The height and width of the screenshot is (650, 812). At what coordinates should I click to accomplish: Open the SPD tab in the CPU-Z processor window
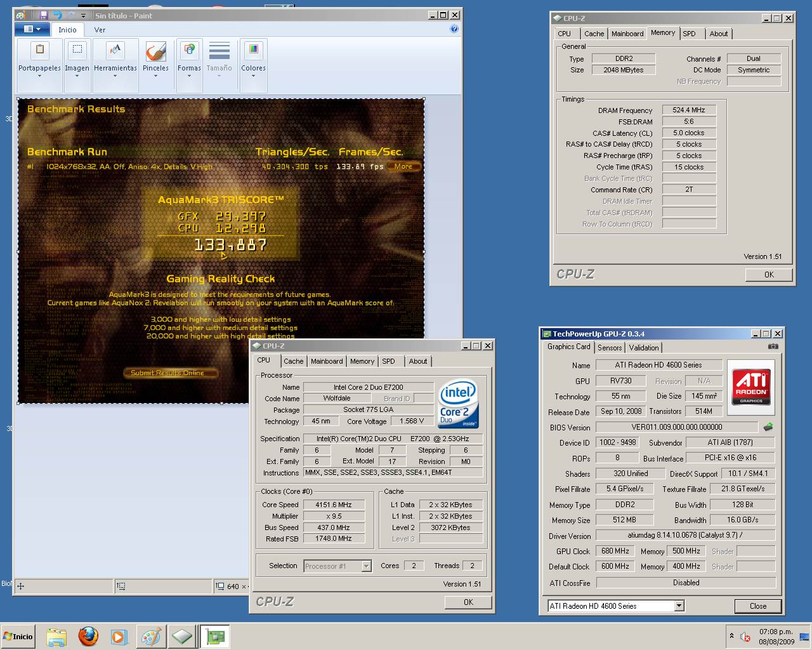point(389,361)
